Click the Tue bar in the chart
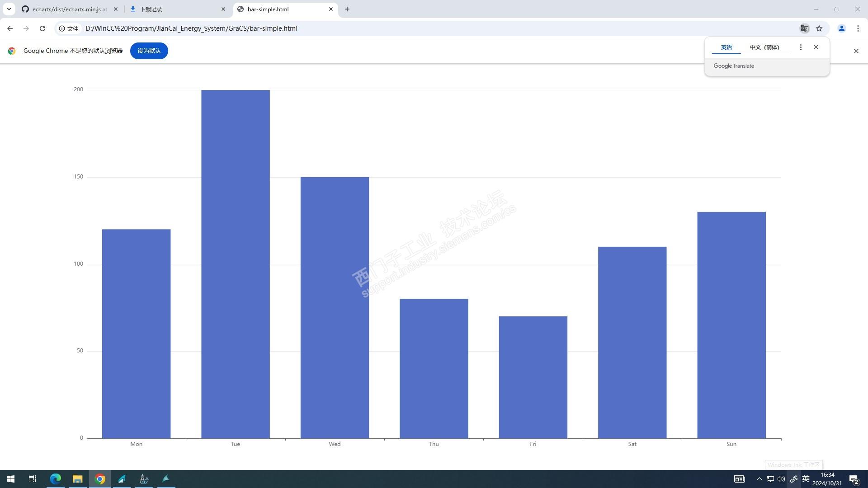This screenshot has width=868, height=488. (x=235, y=264)
